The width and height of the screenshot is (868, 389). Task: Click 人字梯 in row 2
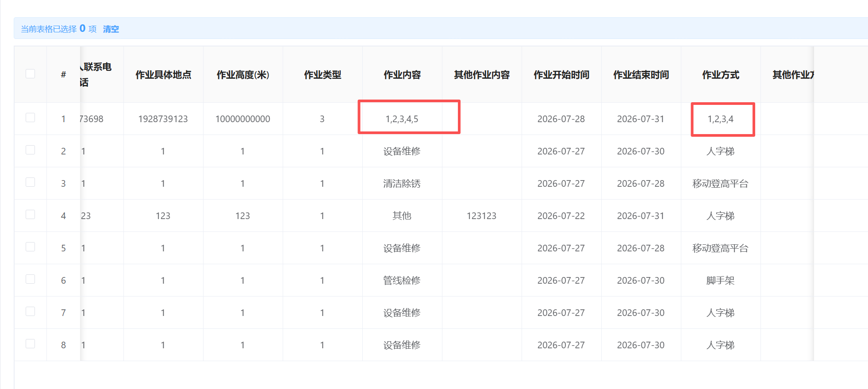720,151
